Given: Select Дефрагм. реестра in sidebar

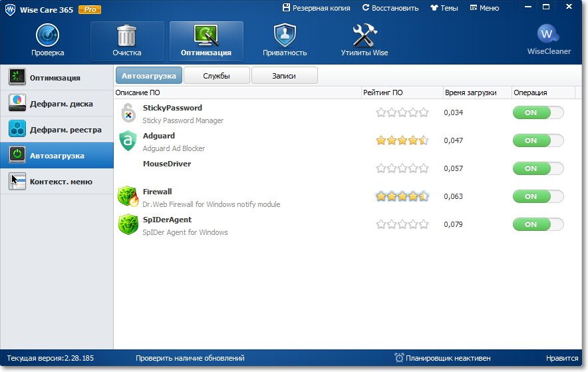Looking at the screenshot, I should [57, 130].
